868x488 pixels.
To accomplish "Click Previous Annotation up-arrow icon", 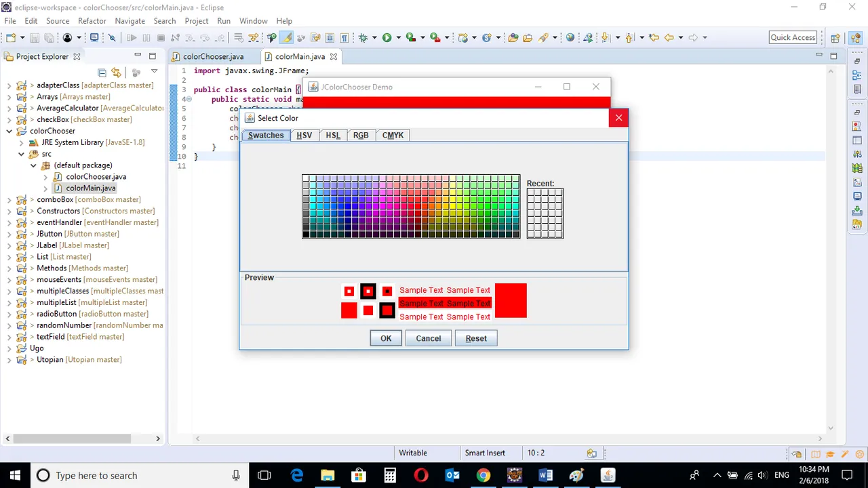I will coord(630,38).
